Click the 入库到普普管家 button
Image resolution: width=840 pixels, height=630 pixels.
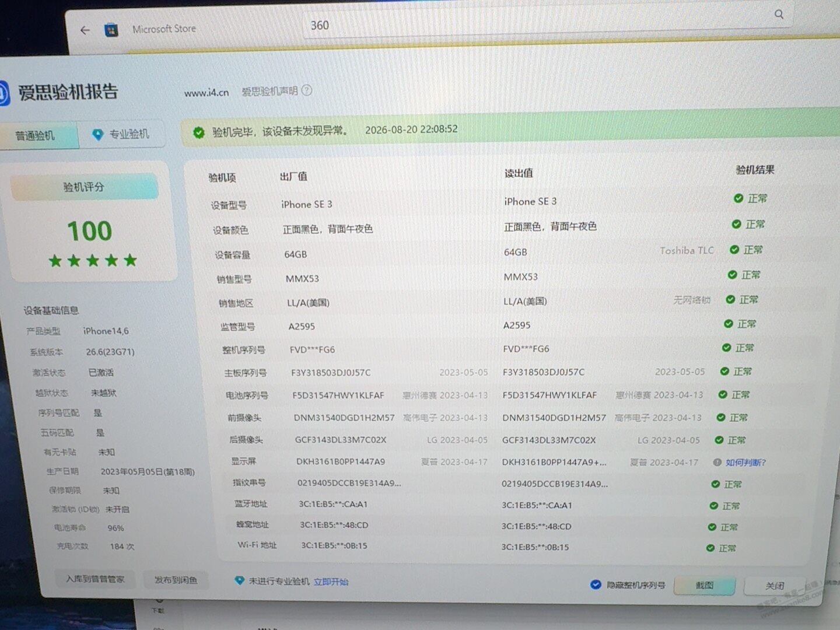[95, 579]
